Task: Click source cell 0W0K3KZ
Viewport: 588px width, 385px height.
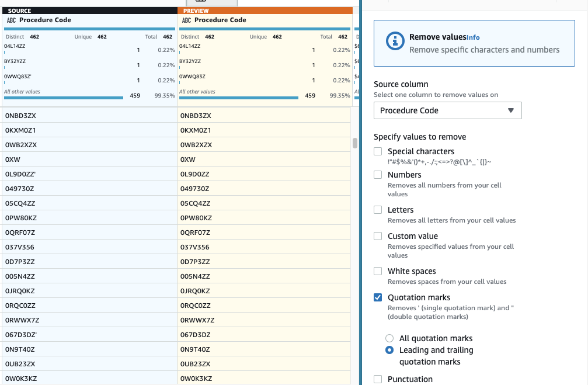Action: [x=89, y=379]
